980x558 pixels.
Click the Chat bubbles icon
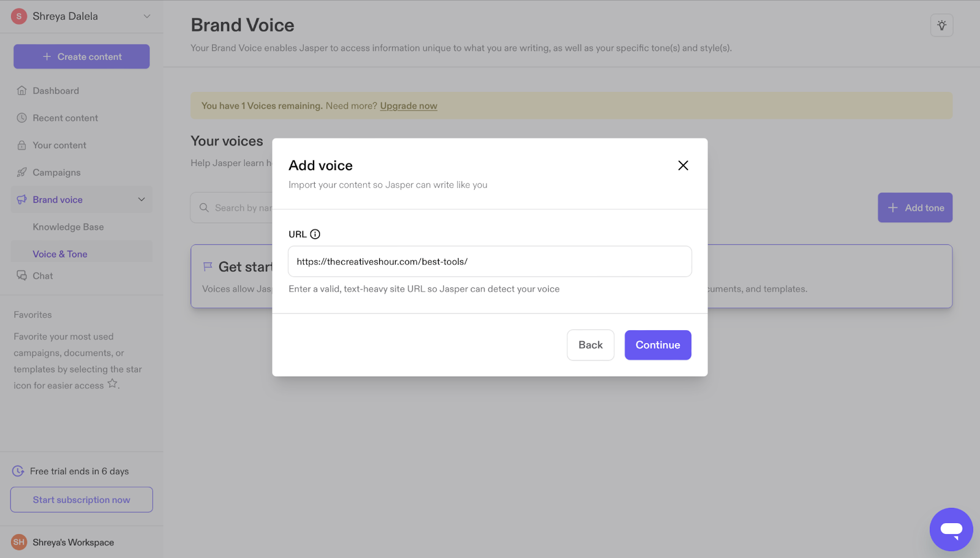pyautogui.click(x=21, y=276)
